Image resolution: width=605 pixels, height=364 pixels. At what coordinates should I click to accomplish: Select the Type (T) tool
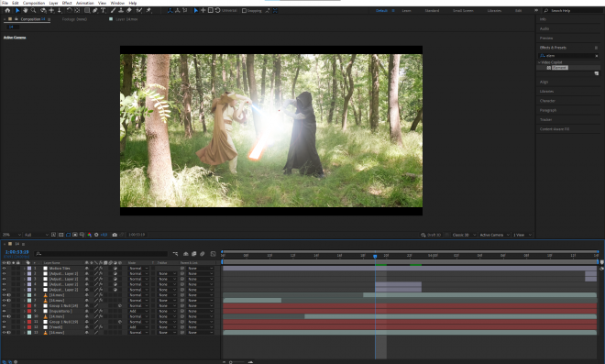[103, 10]
